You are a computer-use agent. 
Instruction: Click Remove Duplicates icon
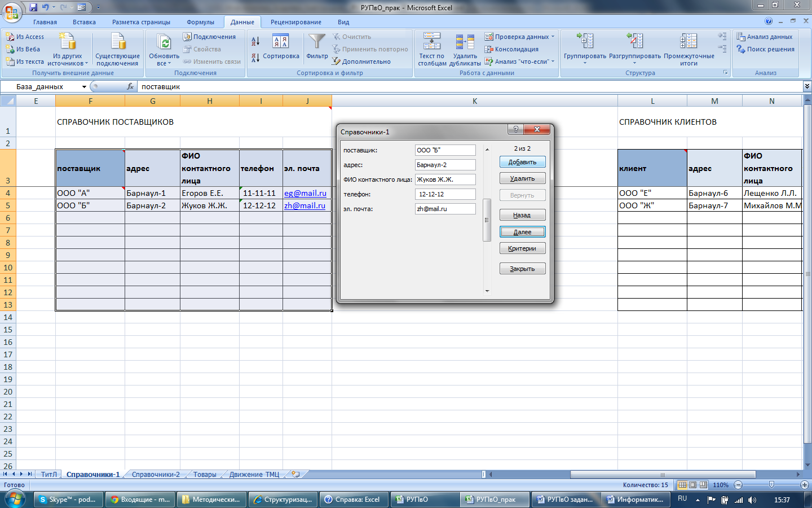tap(465, 41)
